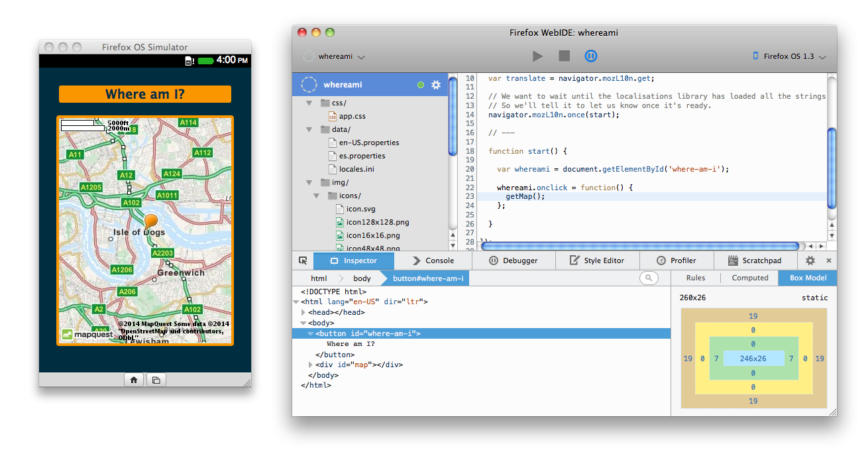
Task: Place cursor on the getMap(); code line
Action: coord(525,196)
